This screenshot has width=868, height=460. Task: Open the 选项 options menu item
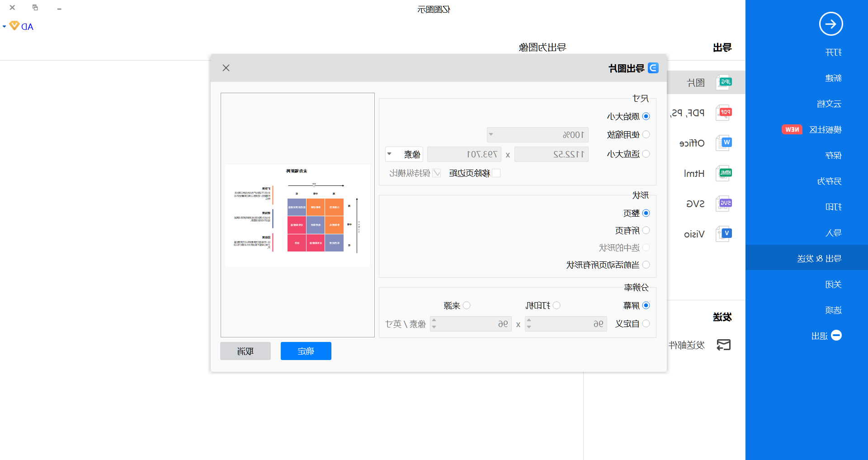pyautogui.click(x=833, y=310)
